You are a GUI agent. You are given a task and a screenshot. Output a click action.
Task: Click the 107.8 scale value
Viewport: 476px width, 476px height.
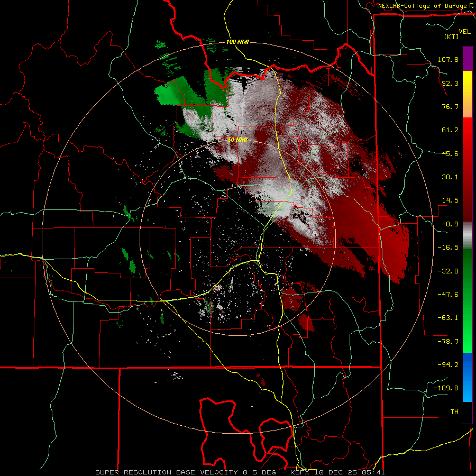tap(448, 59)
